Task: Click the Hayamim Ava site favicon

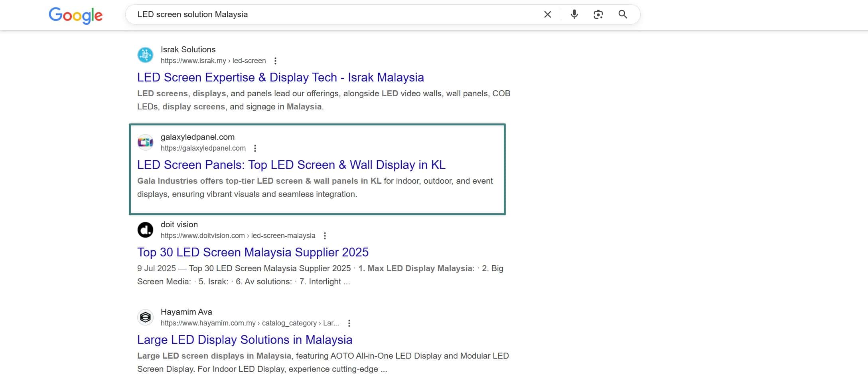Action: click(x=145, y=317)
